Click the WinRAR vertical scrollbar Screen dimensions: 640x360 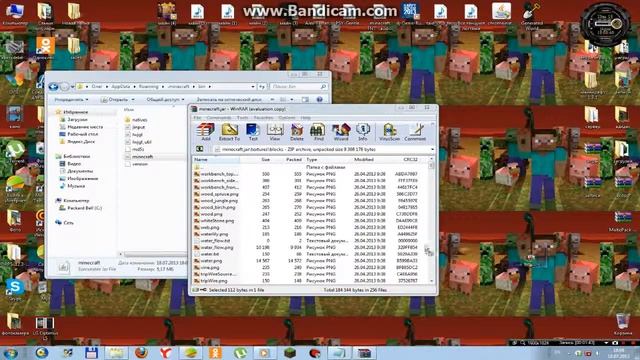pos(431,220)
